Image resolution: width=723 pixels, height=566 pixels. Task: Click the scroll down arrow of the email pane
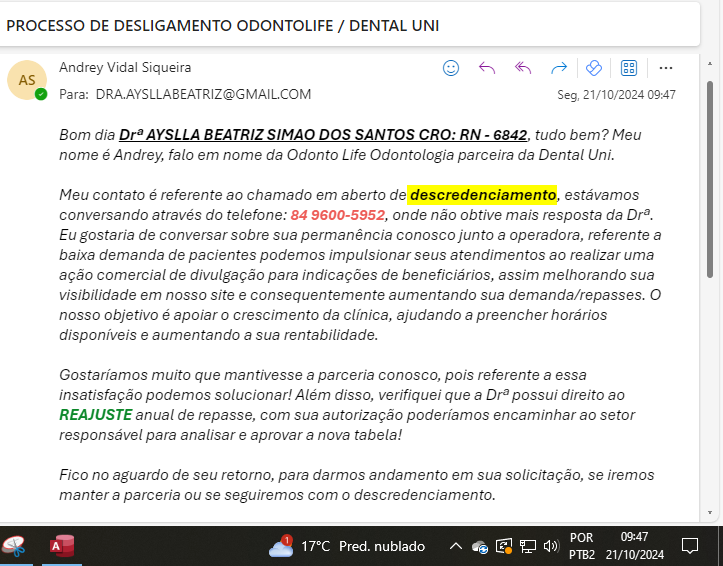point(710,513)
